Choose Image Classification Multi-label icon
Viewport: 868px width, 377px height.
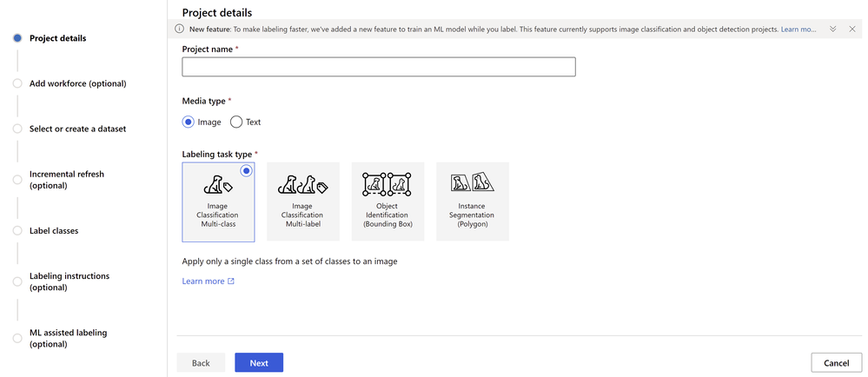pyautogui.click(x=303, y=185)
